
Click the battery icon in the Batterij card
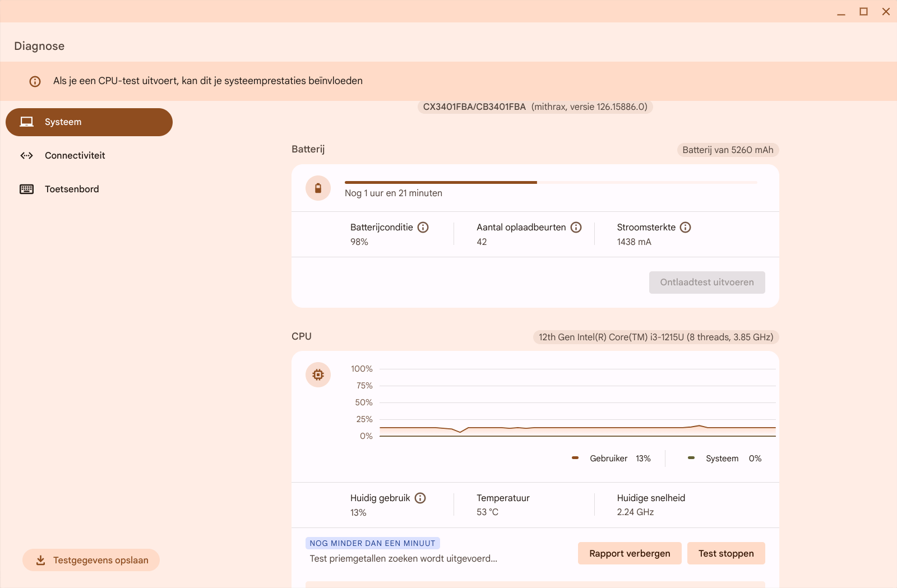318,188
